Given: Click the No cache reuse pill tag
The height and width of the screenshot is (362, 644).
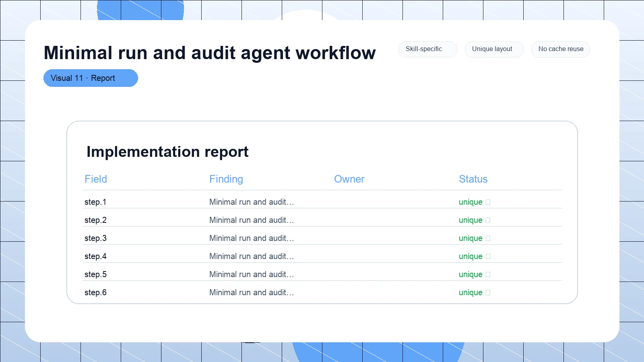Looking at the screenshot, I should pos(560,49).
